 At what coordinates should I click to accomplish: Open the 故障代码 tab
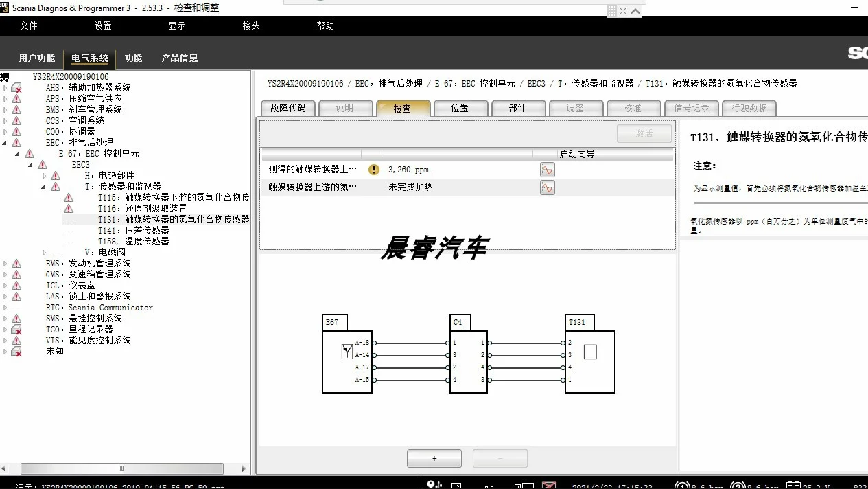[x=288, y=109]
